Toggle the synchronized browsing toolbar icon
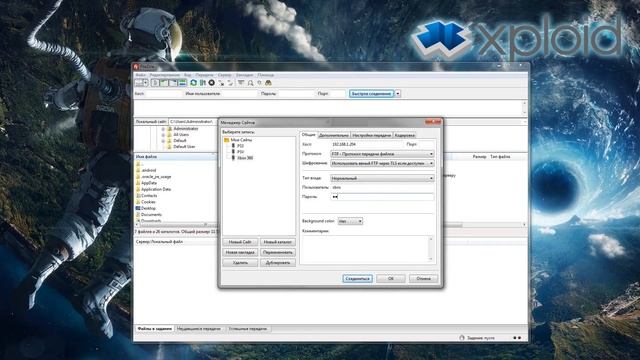This screenshot has height=360, width=640. coord(259,83)
